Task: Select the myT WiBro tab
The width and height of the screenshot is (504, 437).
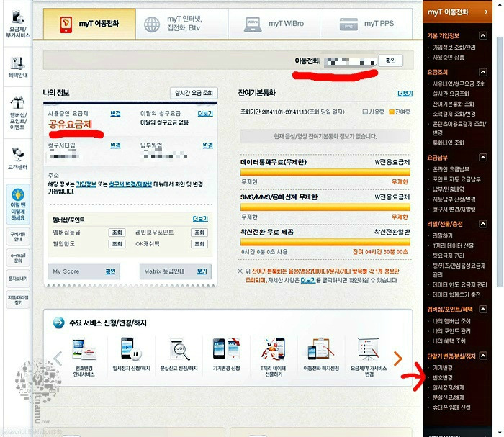Action: tap(274, 24)
